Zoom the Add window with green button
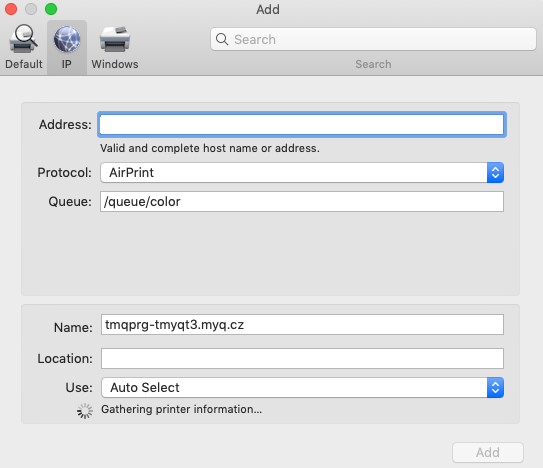Screen dimensions: 543x468 (x=51, y=9)
